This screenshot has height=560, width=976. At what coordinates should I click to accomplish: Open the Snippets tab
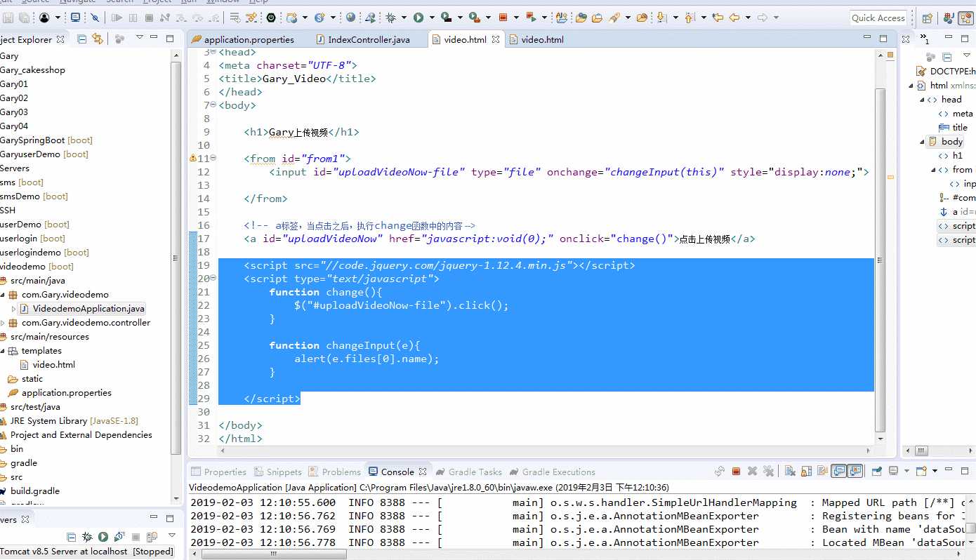point(278,472)
